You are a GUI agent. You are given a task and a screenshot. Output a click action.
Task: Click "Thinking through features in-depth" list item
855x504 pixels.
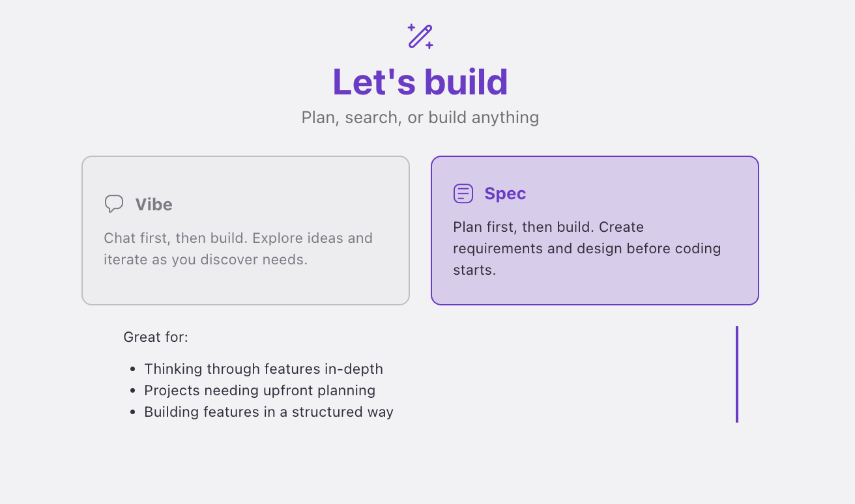point(264,369)
